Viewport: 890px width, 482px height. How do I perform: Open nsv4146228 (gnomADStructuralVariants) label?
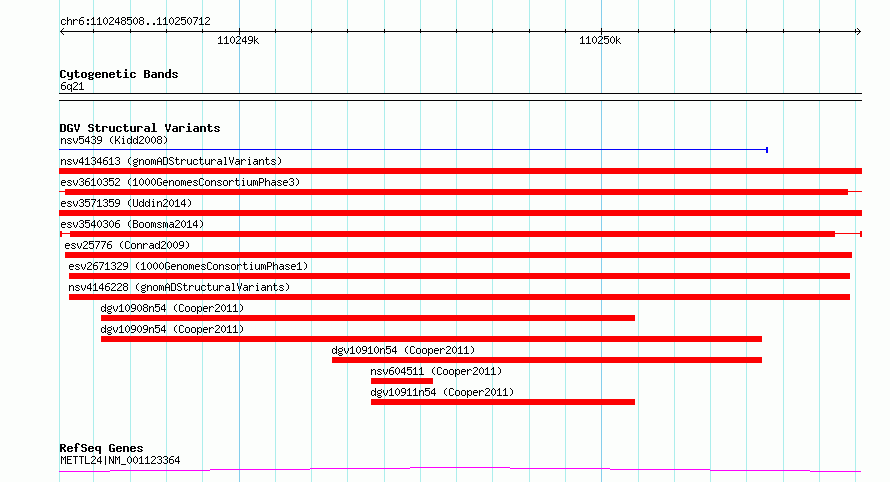click(x=179, y=287)
